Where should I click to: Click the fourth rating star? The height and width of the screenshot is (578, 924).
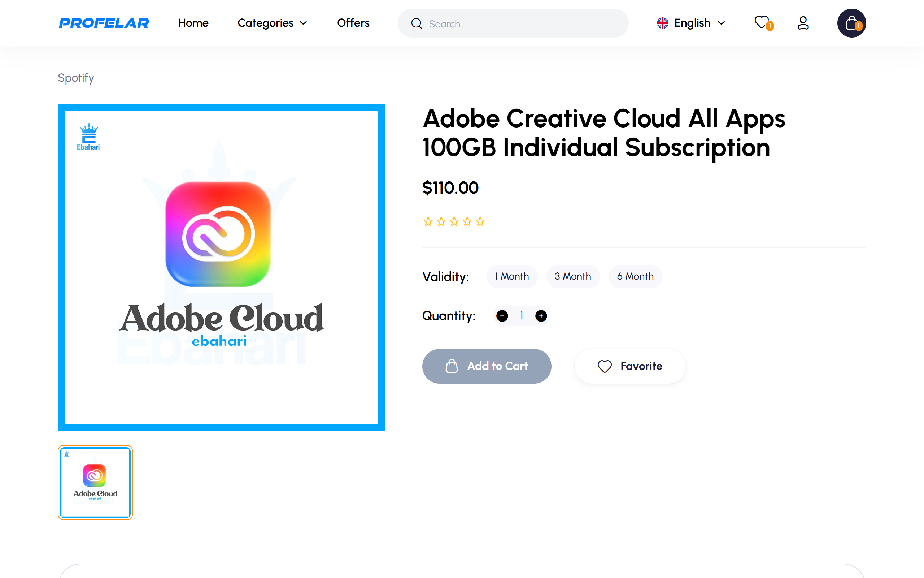tap(467, 222)
